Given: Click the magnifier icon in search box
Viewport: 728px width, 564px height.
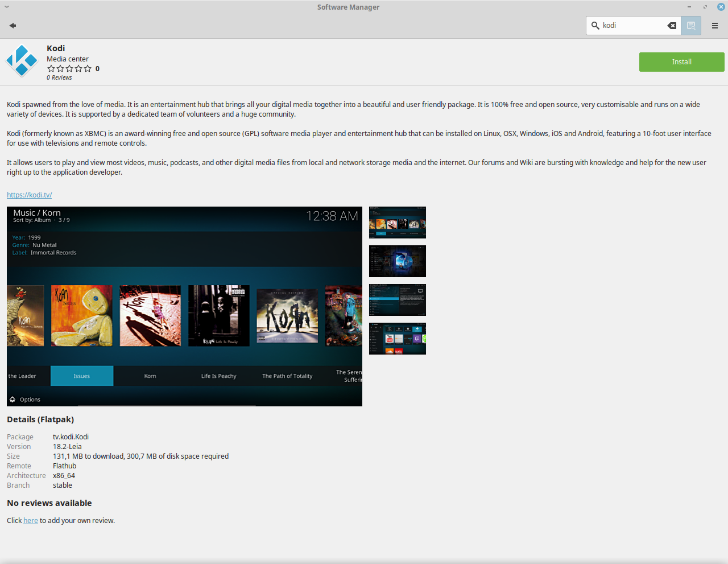Looking at the screenshot, I should (595, 26).
